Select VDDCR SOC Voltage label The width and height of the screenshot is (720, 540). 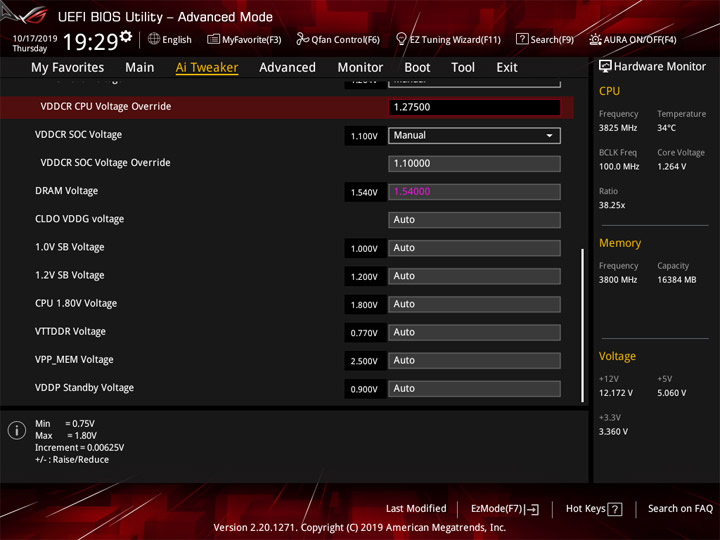tap(79, 135)
